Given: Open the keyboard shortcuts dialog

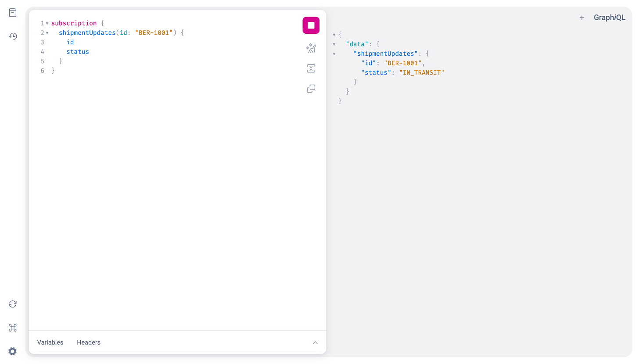Looking at the screenshot, I should pyautogui.click(x=13, y=328).
